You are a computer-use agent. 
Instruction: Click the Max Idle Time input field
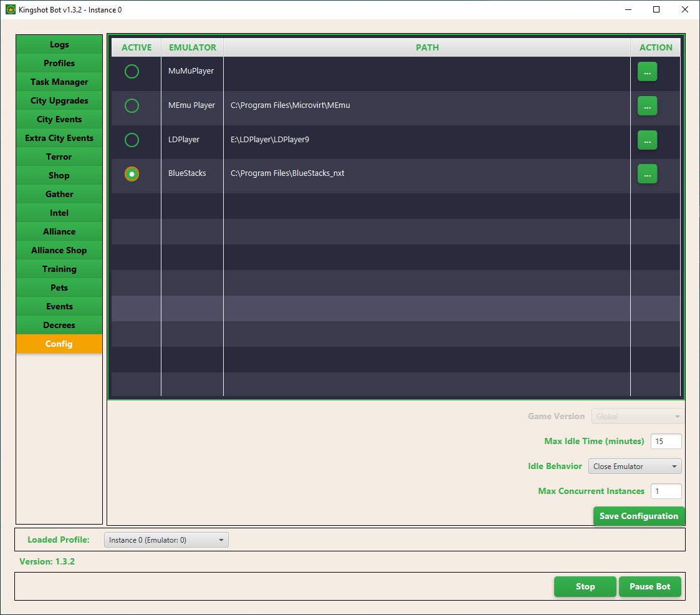point(666,442)
